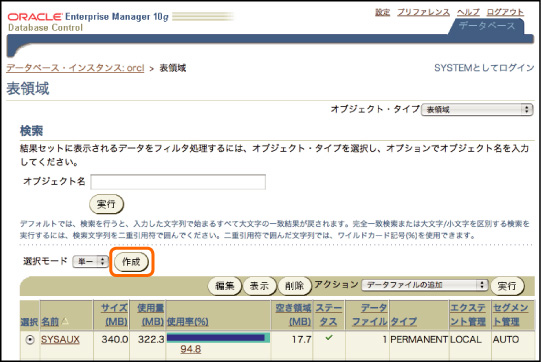The width and height of the screenshot is (541, 362).
Task: Click the 322.3 used value
Action: (151, 340)
